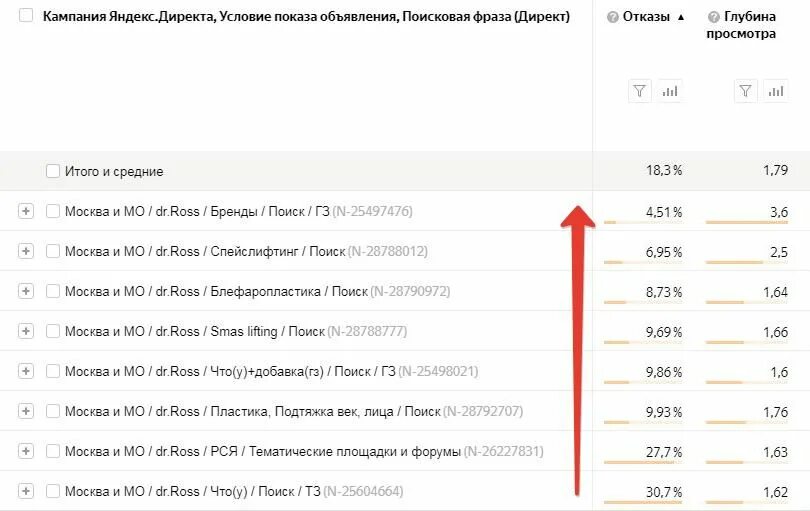Check the Блефаропластика / Поиск campaign row
810x511 pixels.
[53, 291]
